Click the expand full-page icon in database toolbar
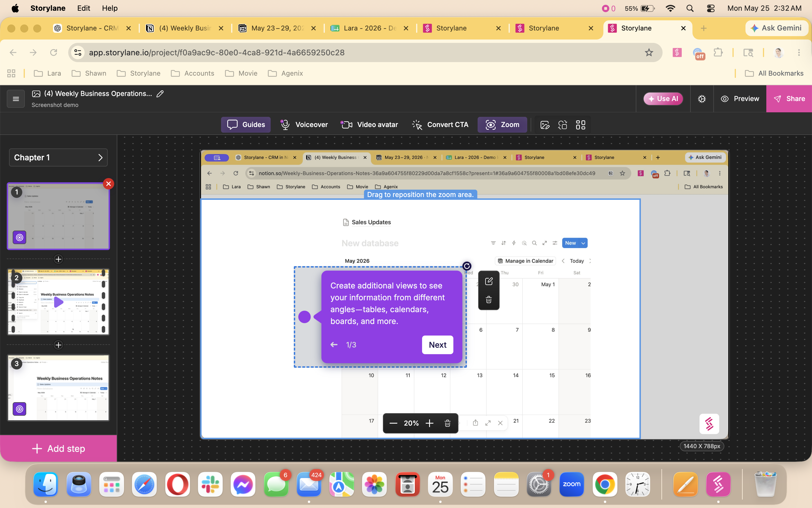Image resolution: width=812 pixels, height=508 pixels. 545,243
